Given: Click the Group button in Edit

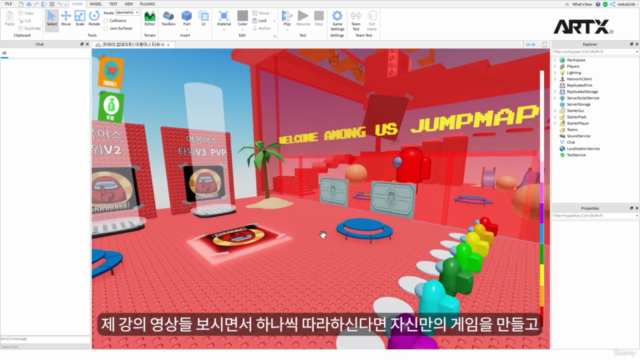Looking at the screenshot, I should [261, 13].
